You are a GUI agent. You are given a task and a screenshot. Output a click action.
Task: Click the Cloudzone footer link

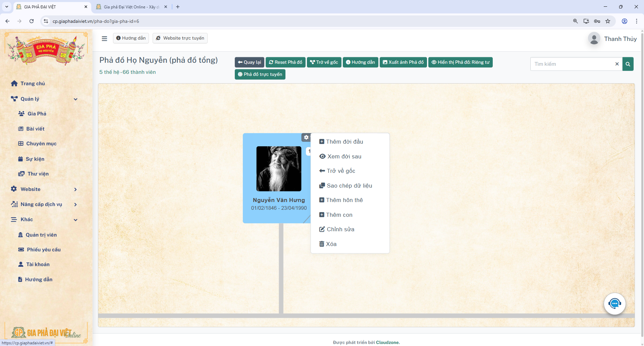(387, 342)
